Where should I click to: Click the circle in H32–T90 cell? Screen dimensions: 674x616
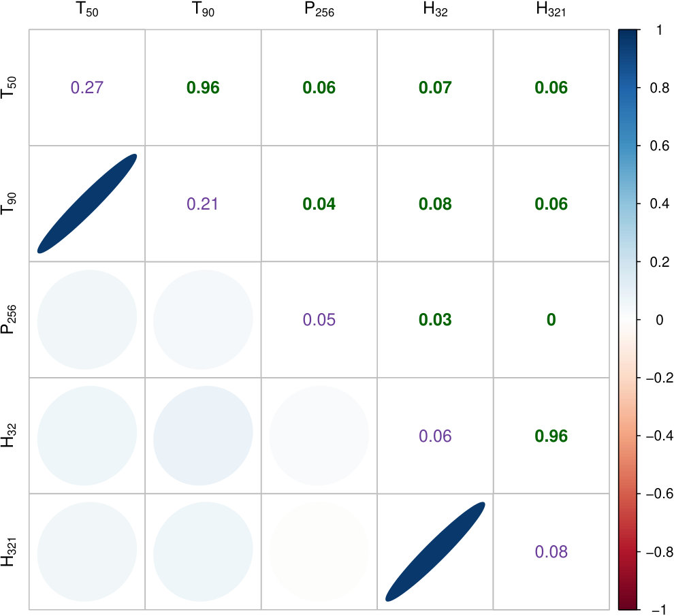click(x=203, y=436)
